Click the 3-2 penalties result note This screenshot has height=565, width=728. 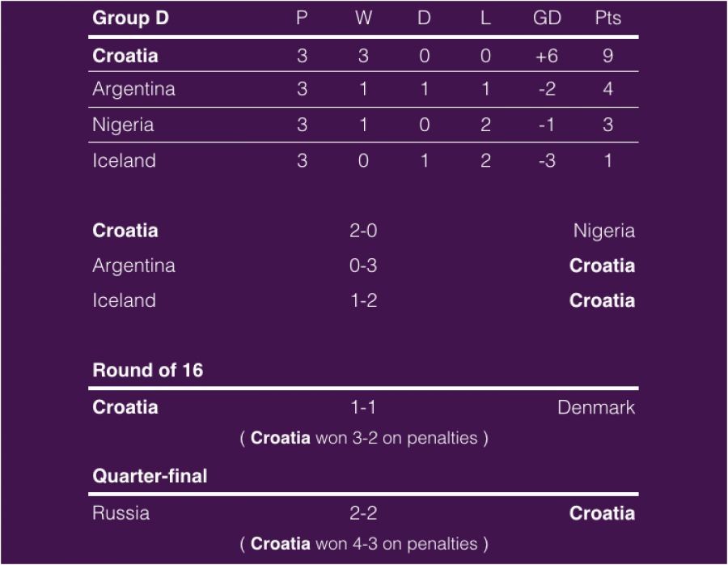[364, 438]
